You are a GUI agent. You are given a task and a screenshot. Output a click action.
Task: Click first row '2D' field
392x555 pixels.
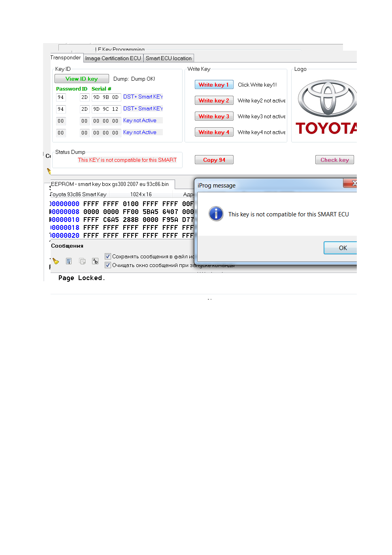(85, 97)
